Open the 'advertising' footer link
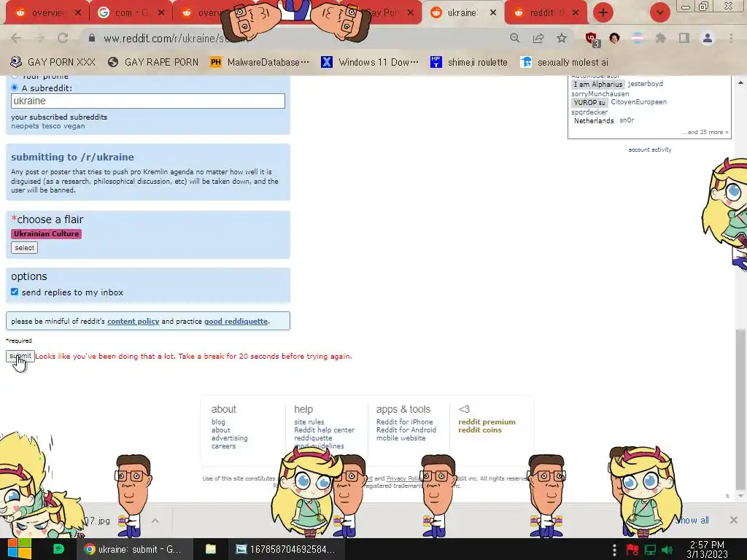The height and width of the screenshot is (560, 747). coord(230,438)
